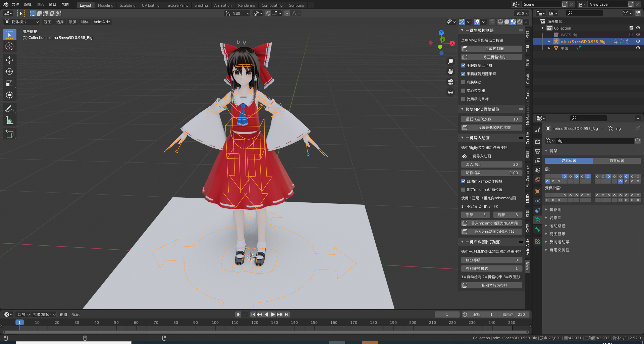Open the 物体模式 mode dropdown
This screenshot has width=644, height=344.
(21, 22)
